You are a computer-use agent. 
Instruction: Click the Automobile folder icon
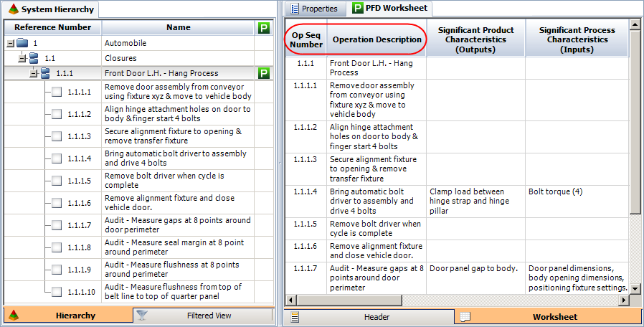pyautogui.click(x=23, y=43)
